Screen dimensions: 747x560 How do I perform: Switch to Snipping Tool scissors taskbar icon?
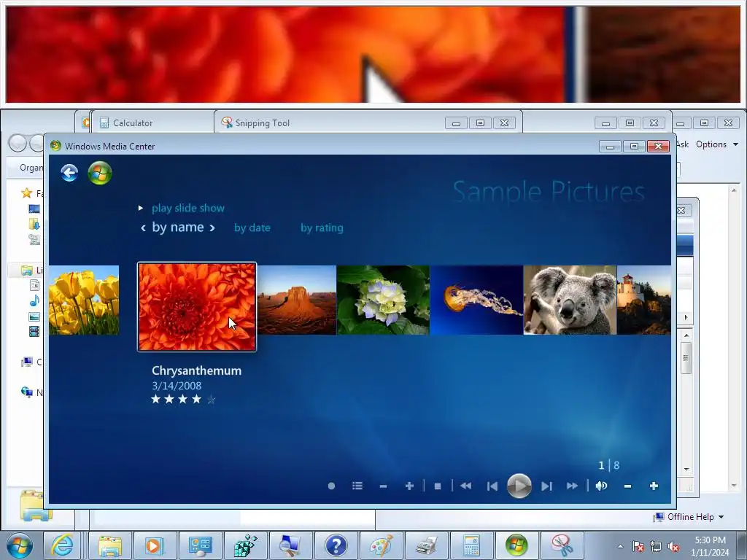pos(562,545)
